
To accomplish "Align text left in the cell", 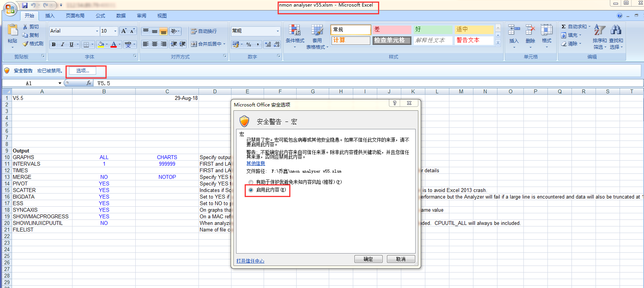I will [x=146, y=44].
